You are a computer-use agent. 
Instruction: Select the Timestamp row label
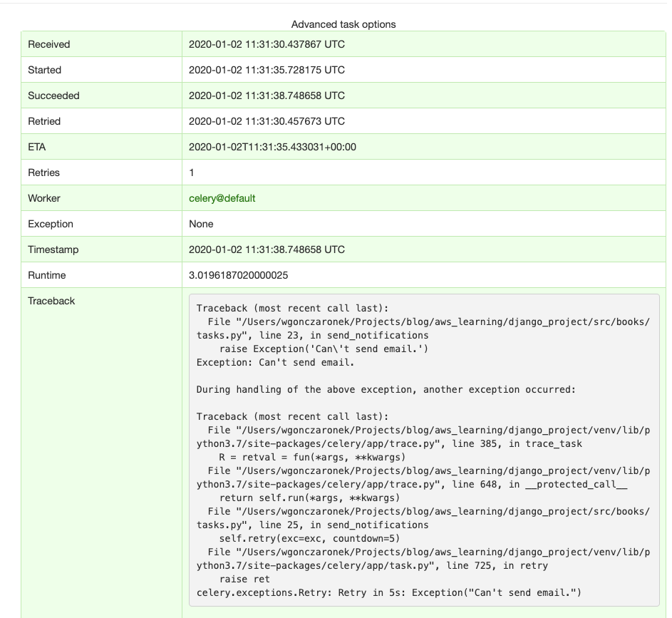pos(53,249)
